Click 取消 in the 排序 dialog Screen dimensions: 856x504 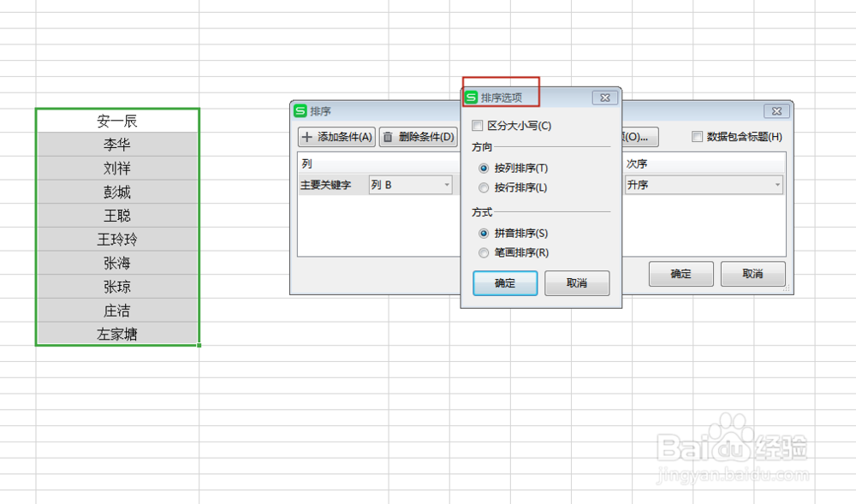click(752, 274)
